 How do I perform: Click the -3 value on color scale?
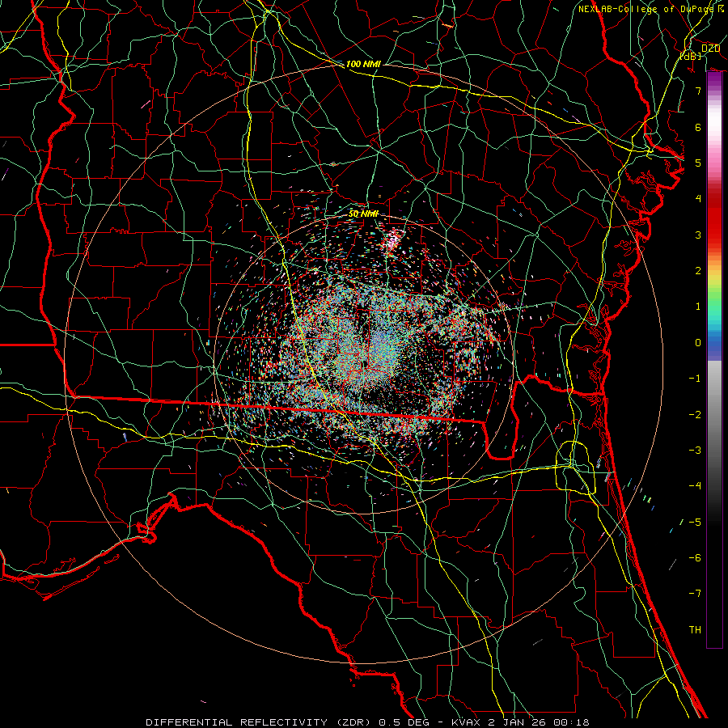point(695,451)
